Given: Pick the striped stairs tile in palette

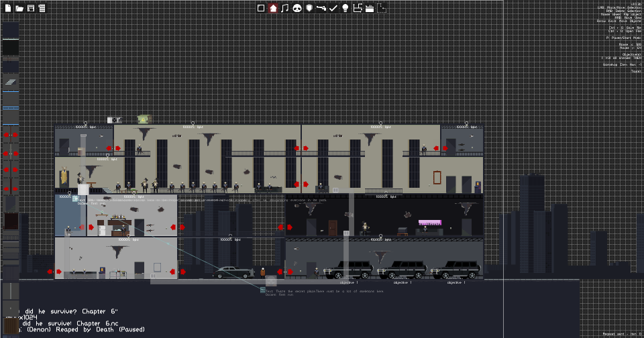Looking at the screenshot, I should [11, 82].
